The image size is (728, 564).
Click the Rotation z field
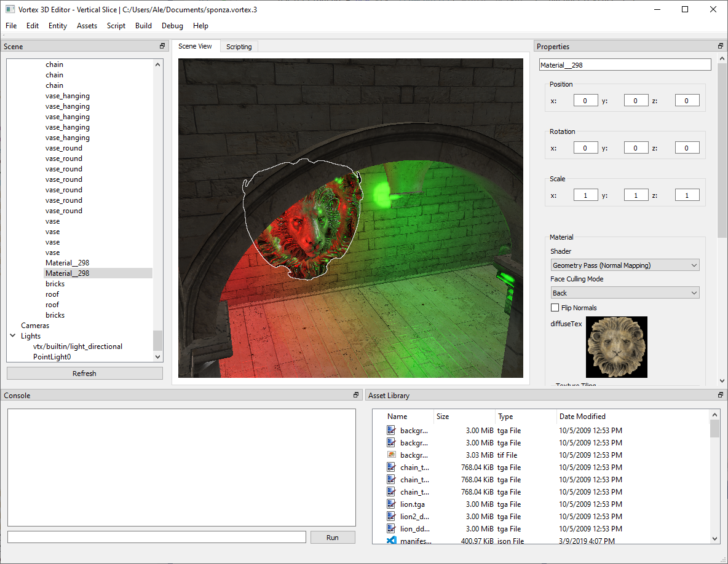[x=687, y=148]
